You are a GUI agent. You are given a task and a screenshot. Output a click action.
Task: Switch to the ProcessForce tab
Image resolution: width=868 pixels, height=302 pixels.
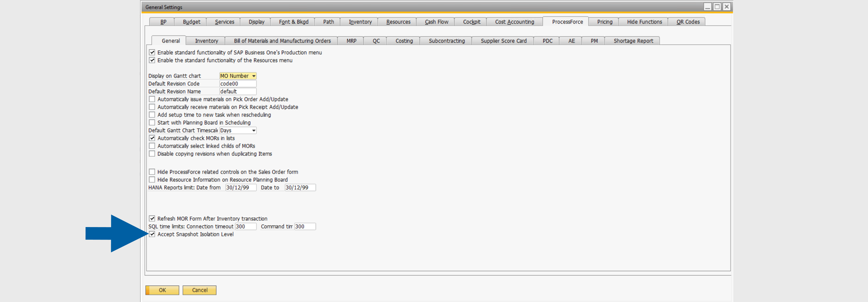pyautogui.click(x=567, y=21)
